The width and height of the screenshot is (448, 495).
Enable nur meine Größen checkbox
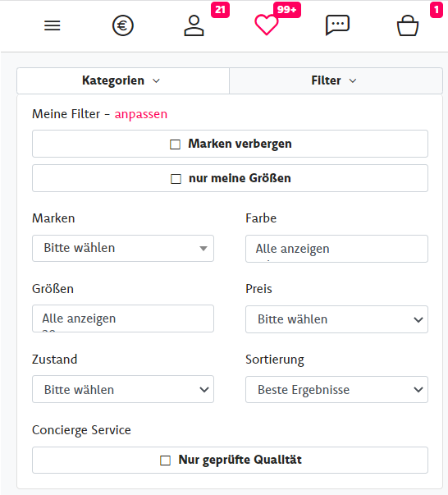(176, 179)
